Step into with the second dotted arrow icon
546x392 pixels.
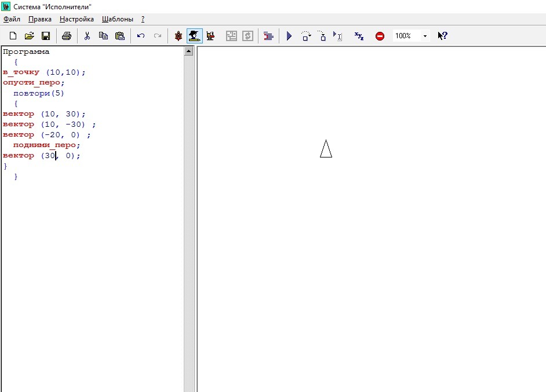(322, 36)
